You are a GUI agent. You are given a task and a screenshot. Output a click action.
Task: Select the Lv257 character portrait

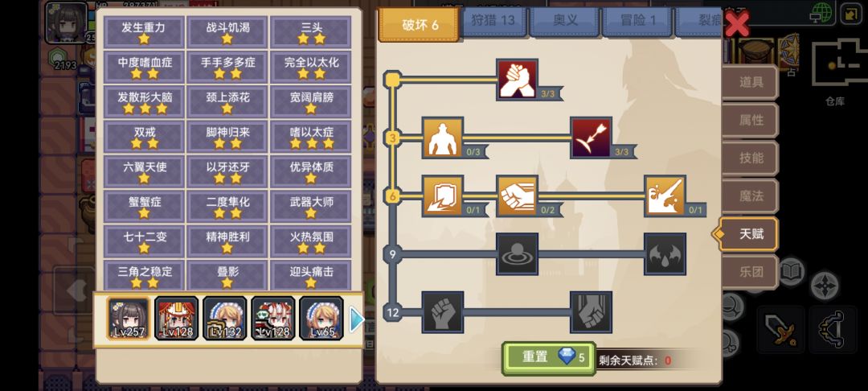[129, 319]
